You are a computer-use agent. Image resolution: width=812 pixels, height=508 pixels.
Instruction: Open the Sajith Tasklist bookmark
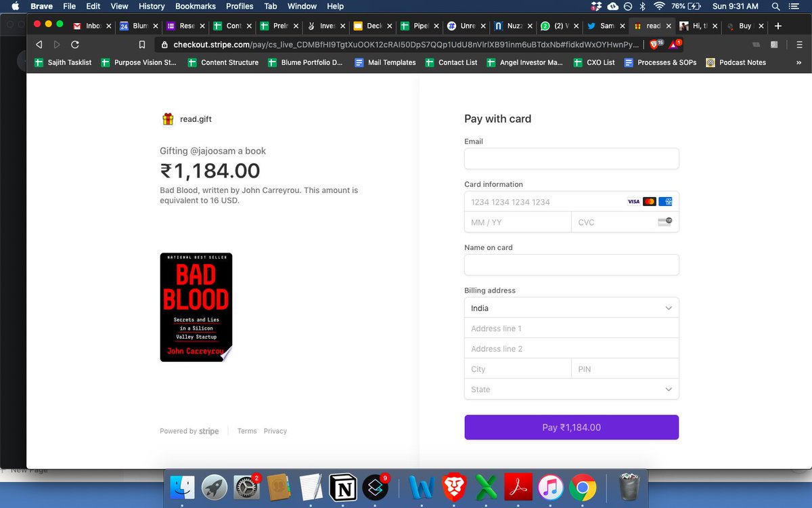tap(63, 62)
